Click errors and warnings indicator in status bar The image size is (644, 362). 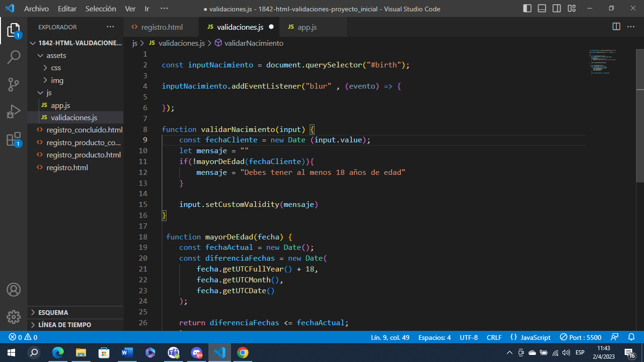[23, 337]
